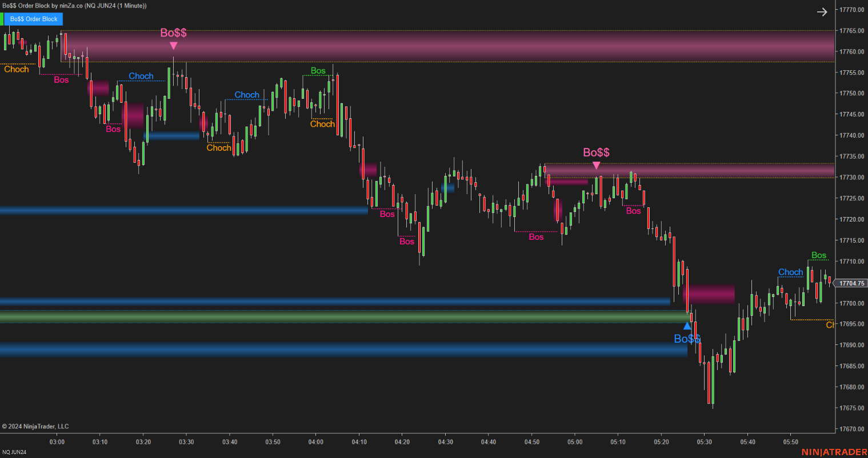Click the current price marker showing 17704.75
868x458 pixels.
852,283
